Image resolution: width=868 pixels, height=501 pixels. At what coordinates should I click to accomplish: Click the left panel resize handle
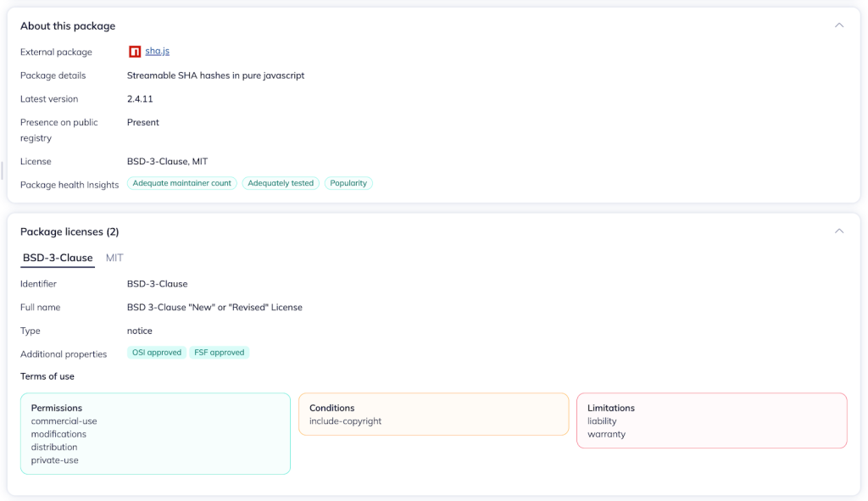coord(3,170)
